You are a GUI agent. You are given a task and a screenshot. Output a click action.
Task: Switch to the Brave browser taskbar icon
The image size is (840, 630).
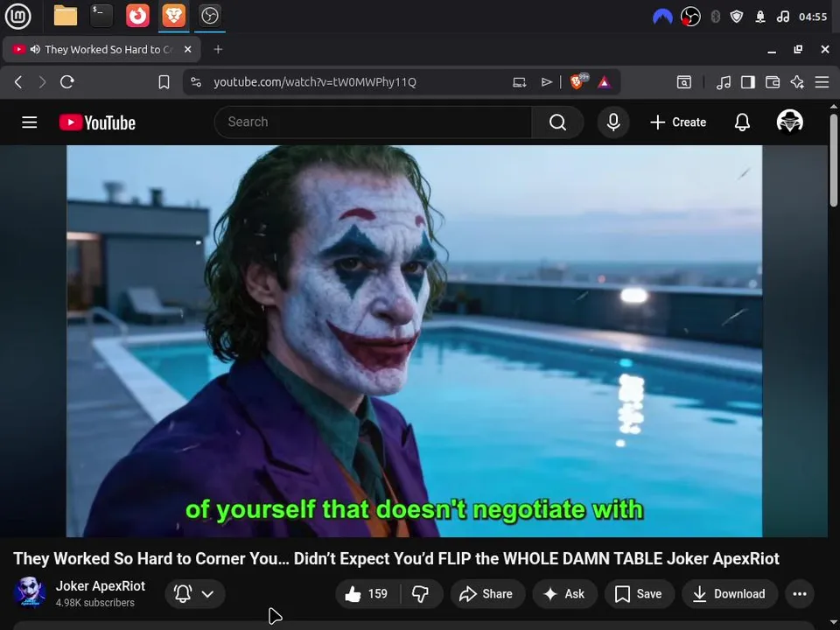click(x=173, y=16)
